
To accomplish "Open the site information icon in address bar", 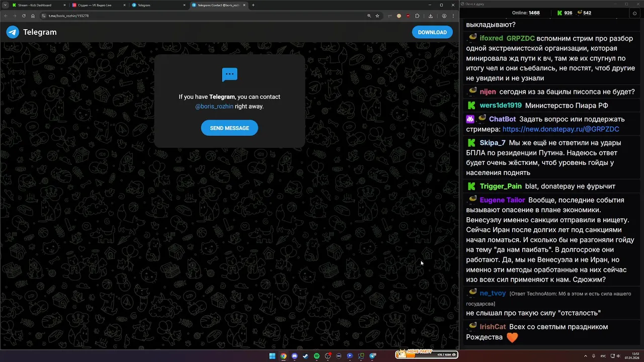I will click(44, 16).
